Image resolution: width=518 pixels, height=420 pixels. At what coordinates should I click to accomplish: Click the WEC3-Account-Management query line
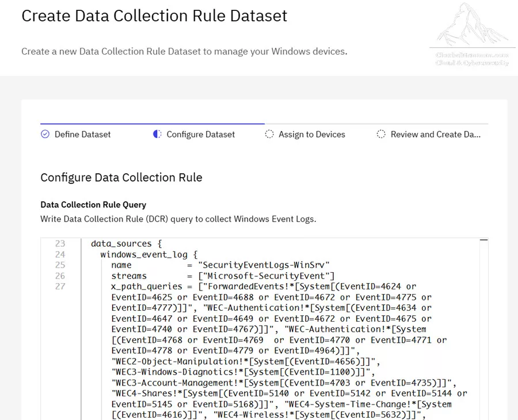pos(284,383)
